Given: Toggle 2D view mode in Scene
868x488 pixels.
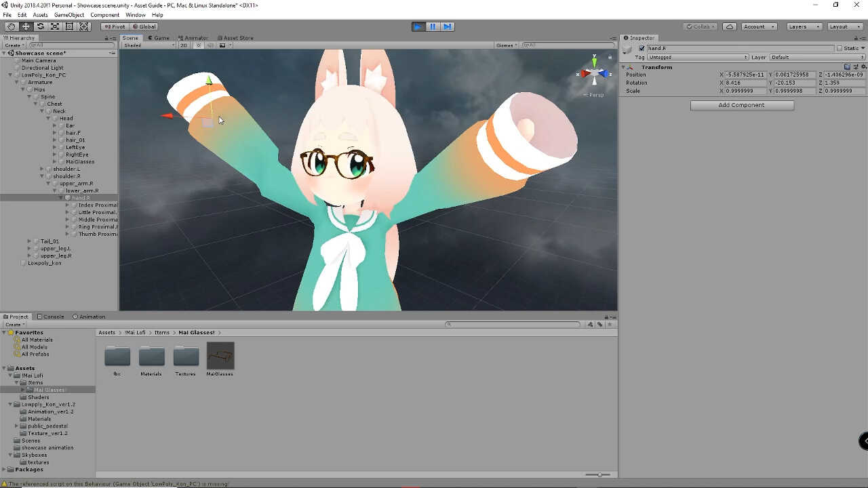Looking at the screenshot, I should [x=184, y=45].
